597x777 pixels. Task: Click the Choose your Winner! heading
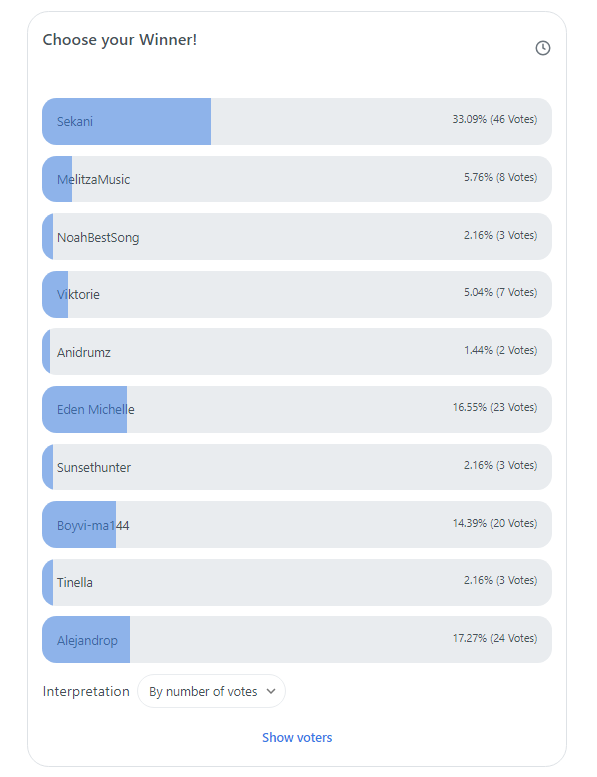[120, 40]
